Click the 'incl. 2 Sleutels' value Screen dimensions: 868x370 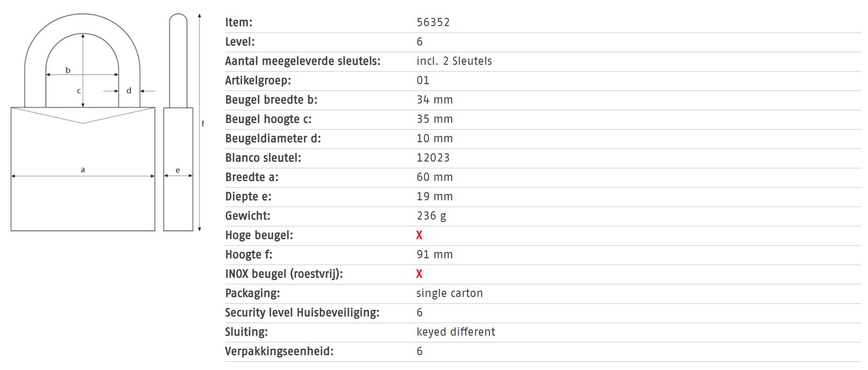tap(454, 61)
